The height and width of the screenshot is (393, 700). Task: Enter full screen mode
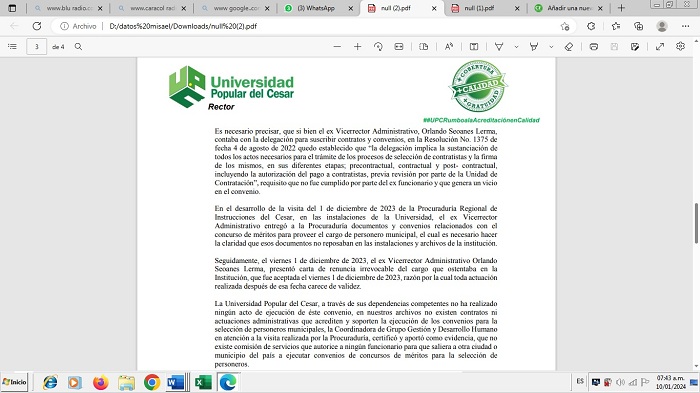(660, 46)
